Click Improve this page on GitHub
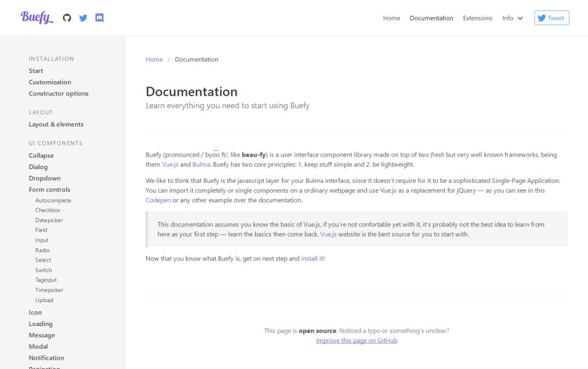The image size is (588, 369). click(x=357, y=341)
